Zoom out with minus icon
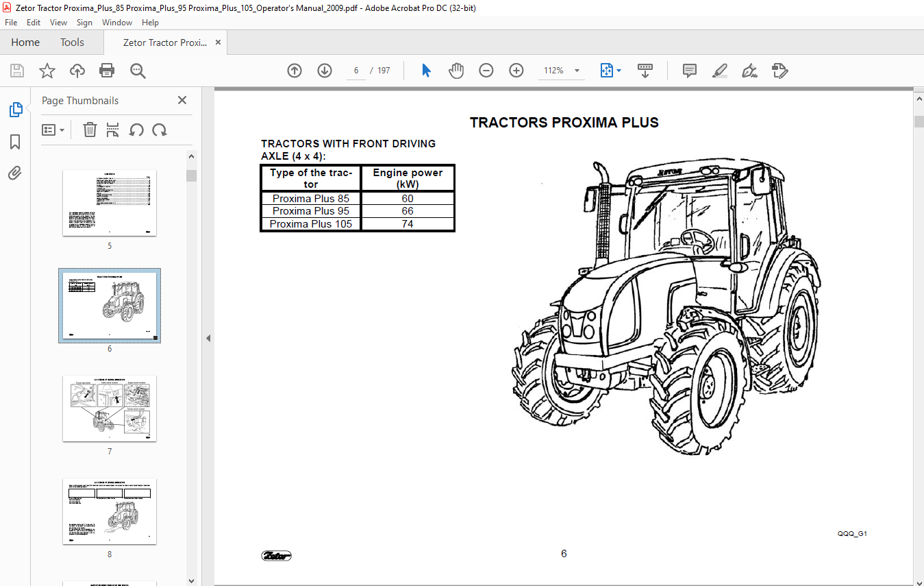Viewport: 924px width, 586px height. pos(486,71)
